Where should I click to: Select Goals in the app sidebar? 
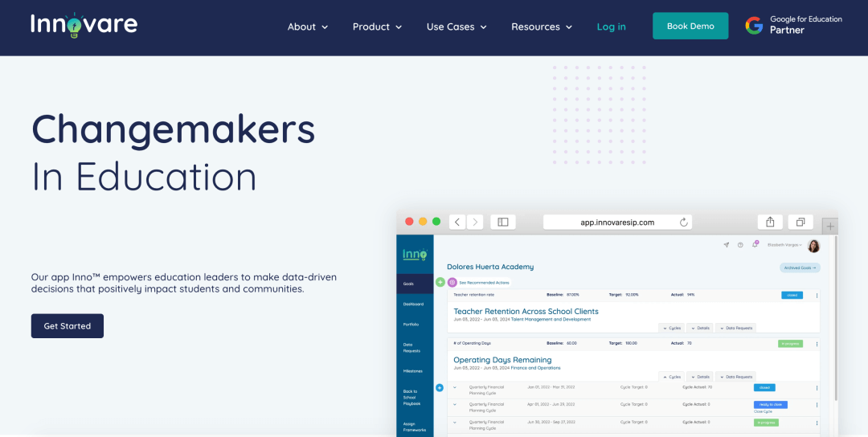[x=416, y=284]
